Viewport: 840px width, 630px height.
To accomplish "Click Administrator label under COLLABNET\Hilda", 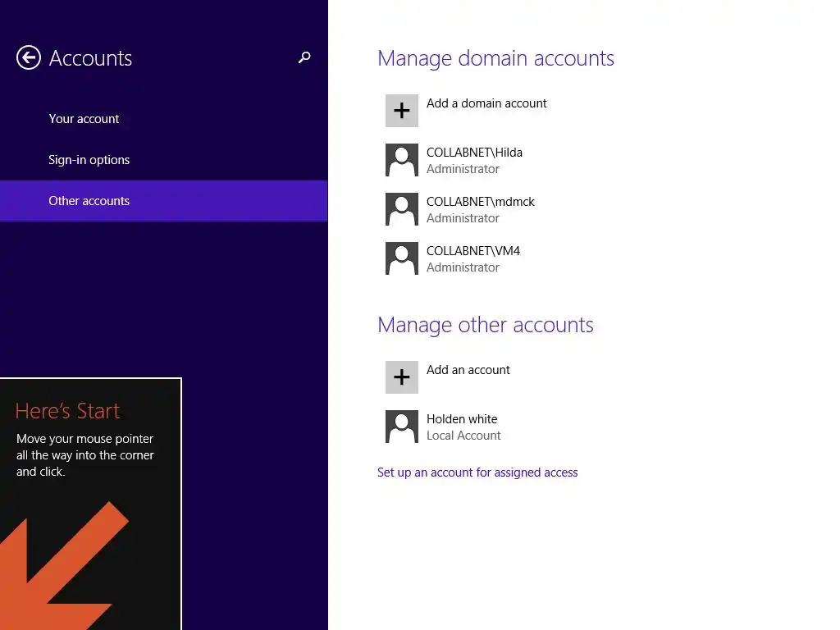I will point(463,169).
